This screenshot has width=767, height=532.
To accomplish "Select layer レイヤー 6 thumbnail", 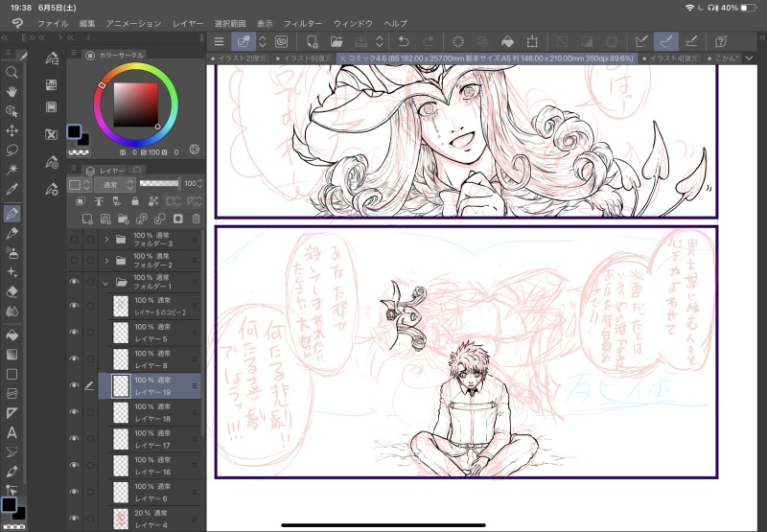I will click(121, 492).
